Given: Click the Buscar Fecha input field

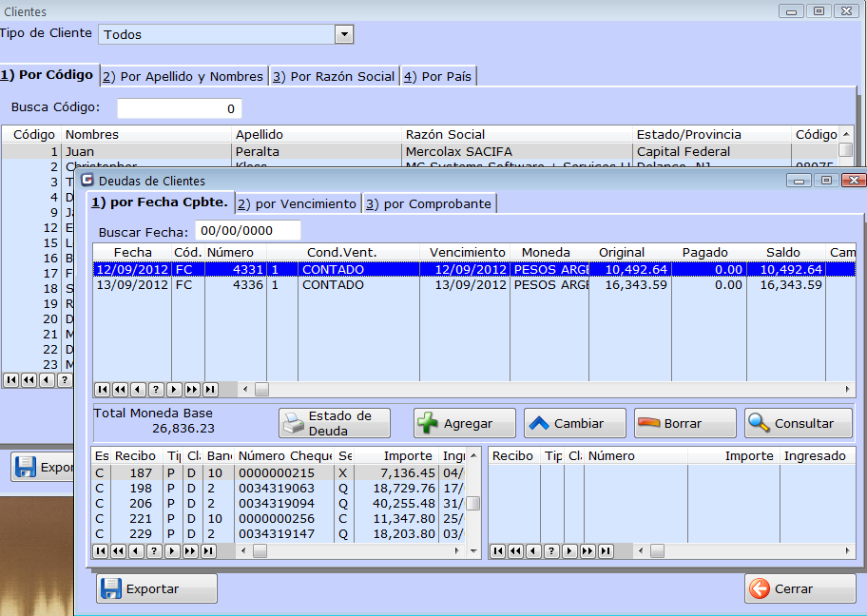Looking at the screenshot, I should [247, 231].
